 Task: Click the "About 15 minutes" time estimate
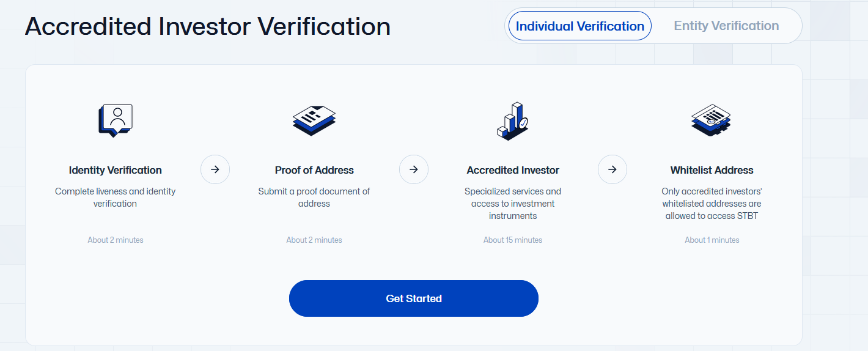[513, 240]
